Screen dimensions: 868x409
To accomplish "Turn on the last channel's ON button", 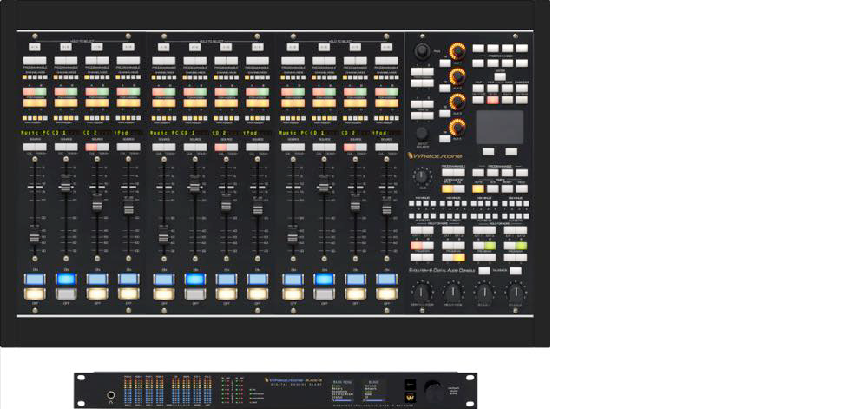I will coord(386,279).
